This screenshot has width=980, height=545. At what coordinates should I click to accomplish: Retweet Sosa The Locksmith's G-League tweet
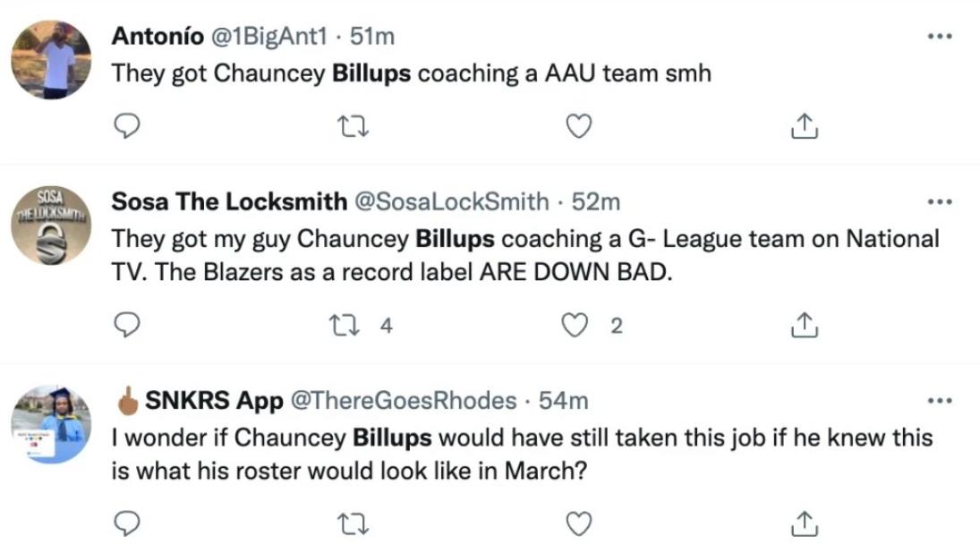pos(345,326)
